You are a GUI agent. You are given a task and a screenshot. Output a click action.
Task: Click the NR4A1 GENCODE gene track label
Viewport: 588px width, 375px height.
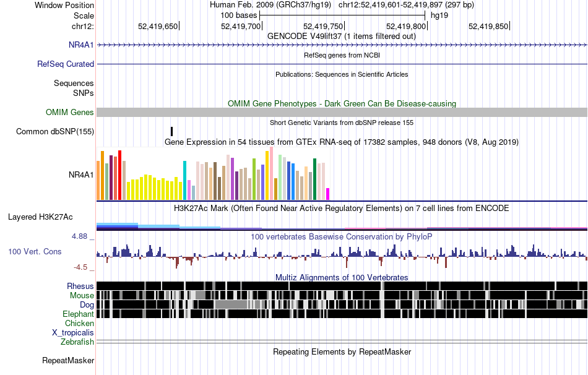tap(81, 45)
